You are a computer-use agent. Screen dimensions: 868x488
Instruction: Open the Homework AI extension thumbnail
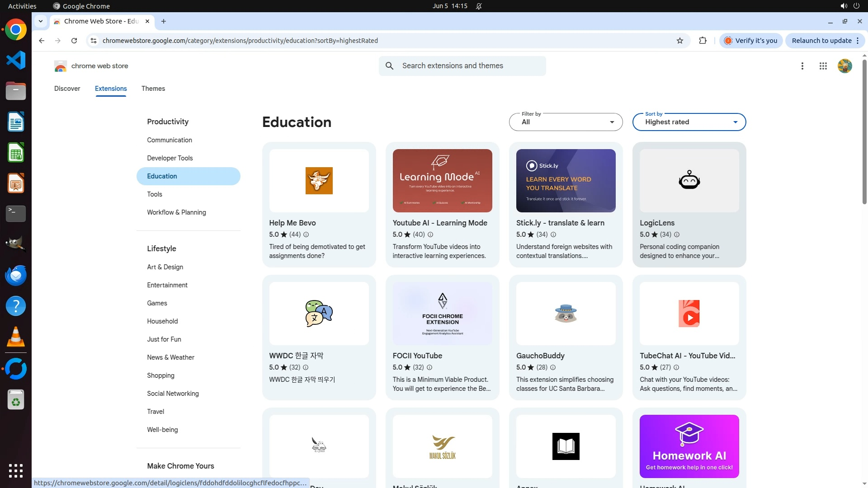point(689,446)
